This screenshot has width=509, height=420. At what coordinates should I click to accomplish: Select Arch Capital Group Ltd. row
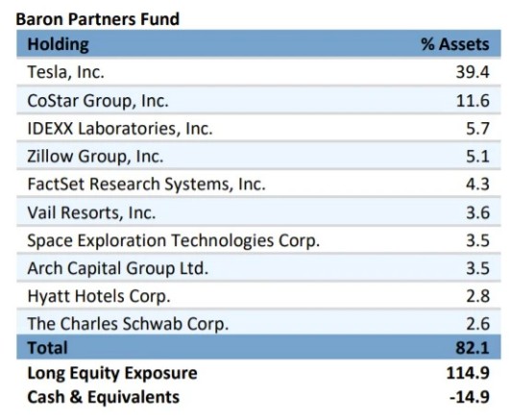coord(258,268)
